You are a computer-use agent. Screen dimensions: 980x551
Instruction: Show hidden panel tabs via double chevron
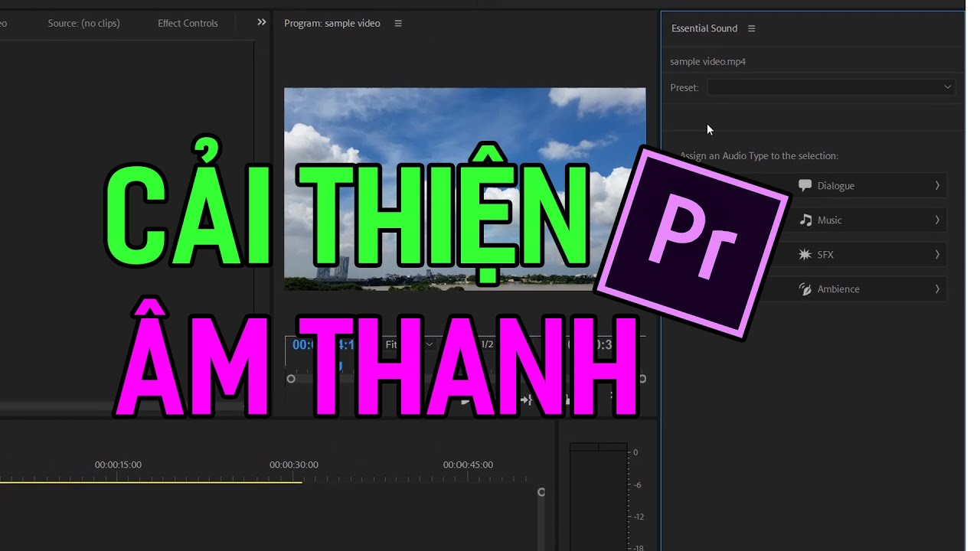[262, 22]
